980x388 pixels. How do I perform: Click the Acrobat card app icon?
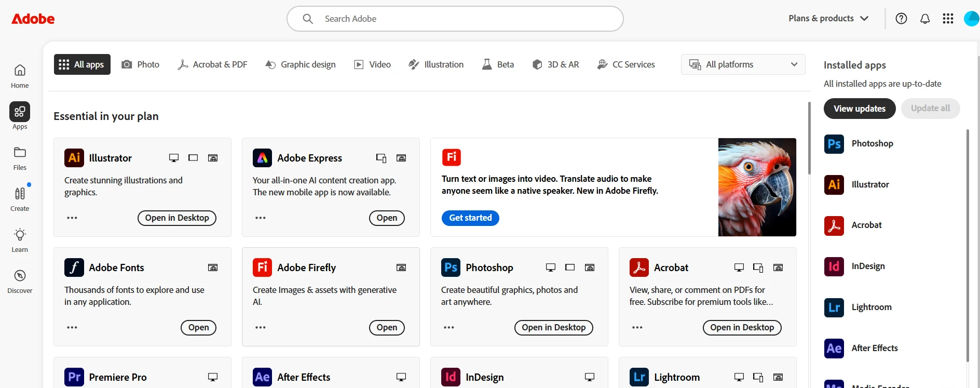point(639,267)
